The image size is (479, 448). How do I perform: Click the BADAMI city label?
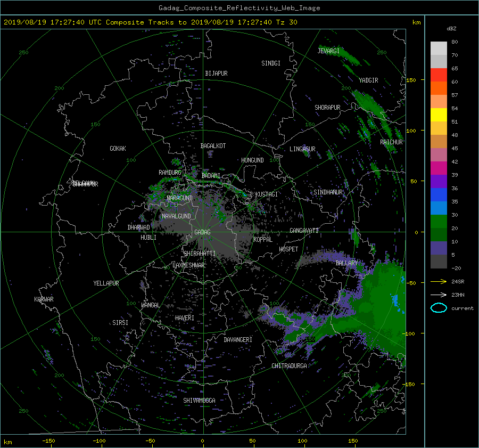click(x=211, y=176)
